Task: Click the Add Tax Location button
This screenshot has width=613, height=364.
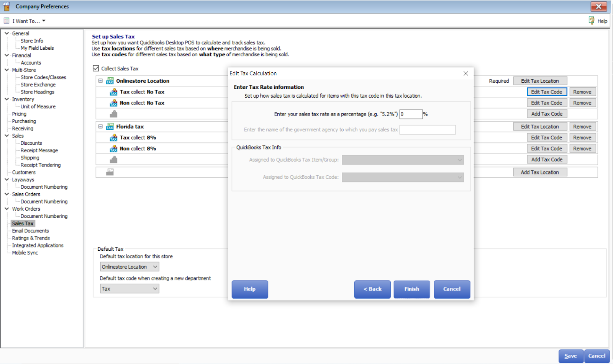Action: point(540,172)
